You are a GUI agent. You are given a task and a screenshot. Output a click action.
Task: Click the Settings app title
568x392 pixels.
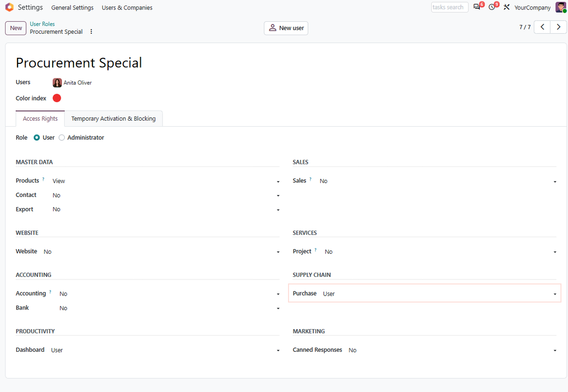point(31,7)
